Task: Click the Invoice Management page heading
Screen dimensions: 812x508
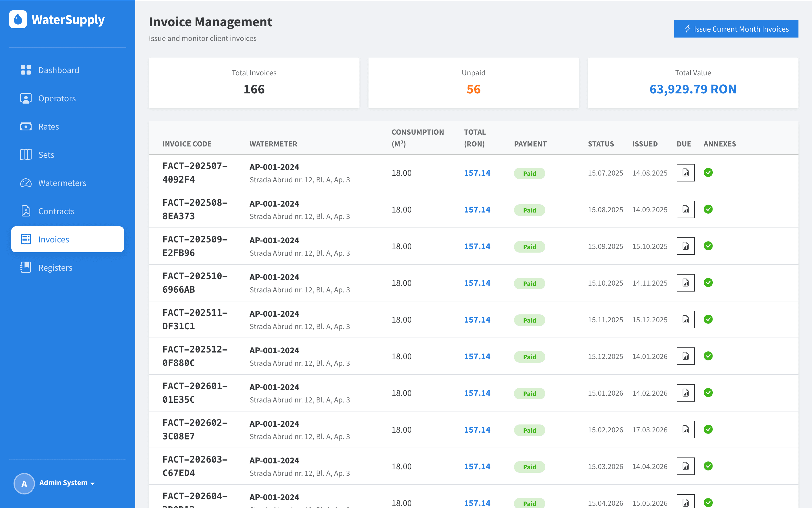Action: point(210,22)
